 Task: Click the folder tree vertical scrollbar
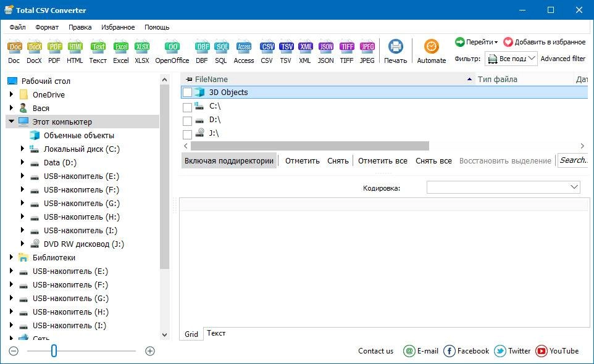point(164,176)
